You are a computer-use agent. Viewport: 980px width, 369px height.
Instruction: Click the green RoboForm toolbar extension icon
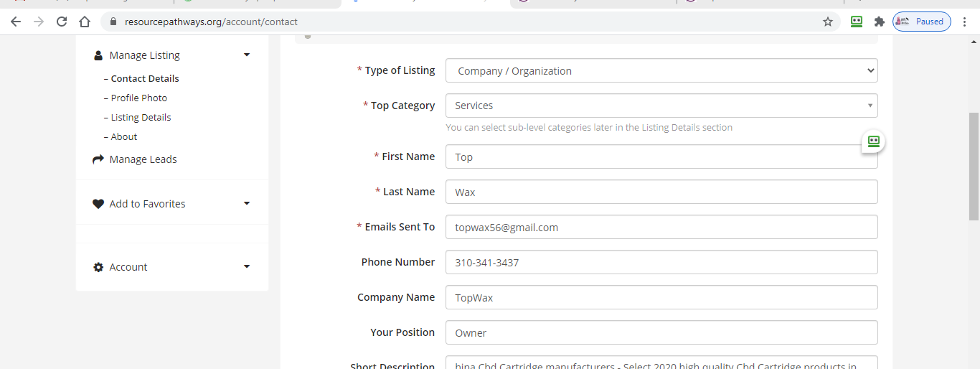tap(857, 22)
